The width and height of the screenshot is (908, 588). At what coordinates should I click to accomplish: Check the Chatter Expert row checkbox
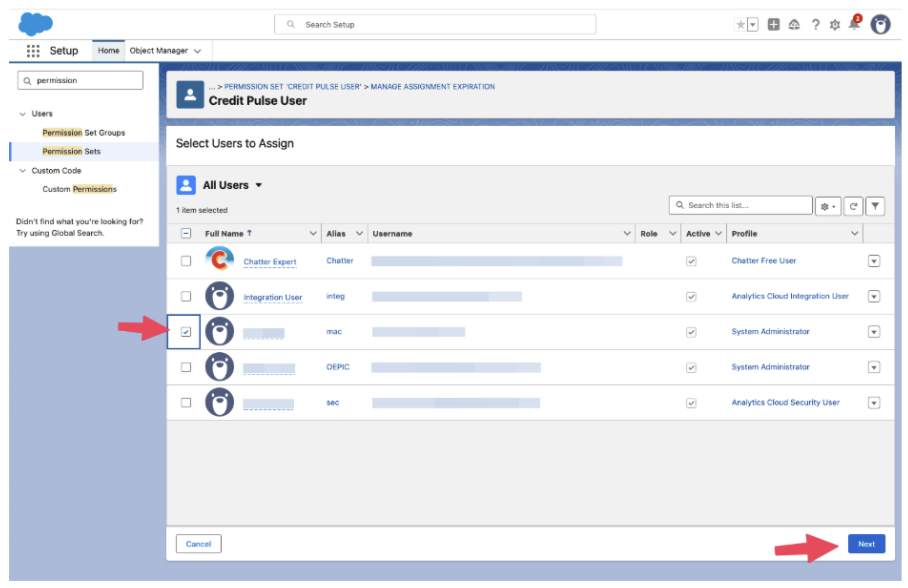point(186,261)
